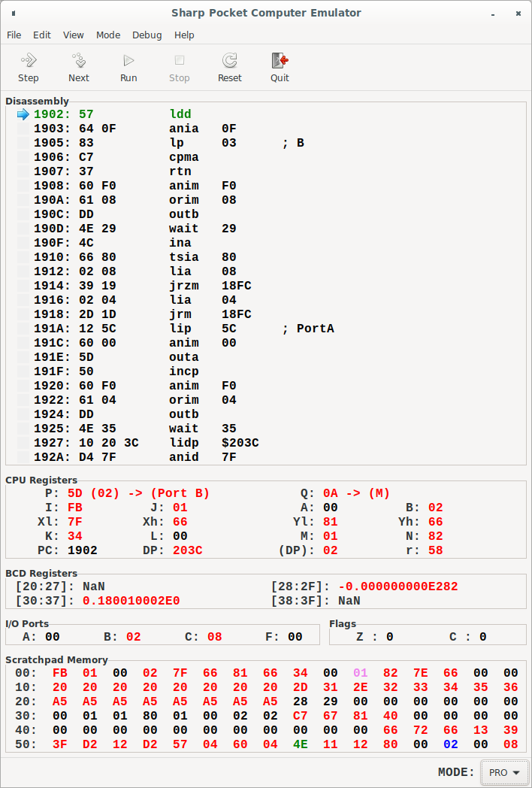Click the 'jrzm 18FC' instruction line
532x788 pixels.
[x=210, y=286]
